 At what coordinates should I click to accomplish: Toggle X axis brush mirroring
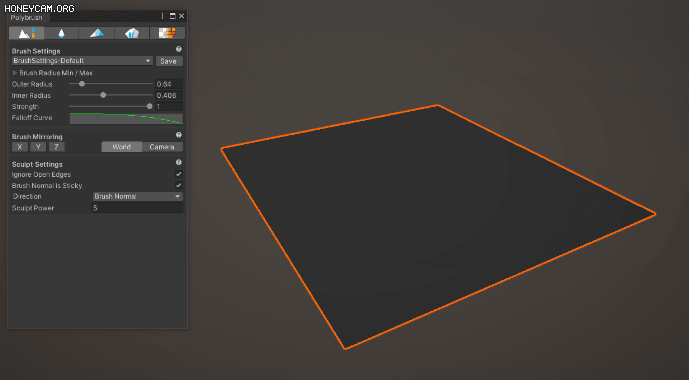click(20, 147)
